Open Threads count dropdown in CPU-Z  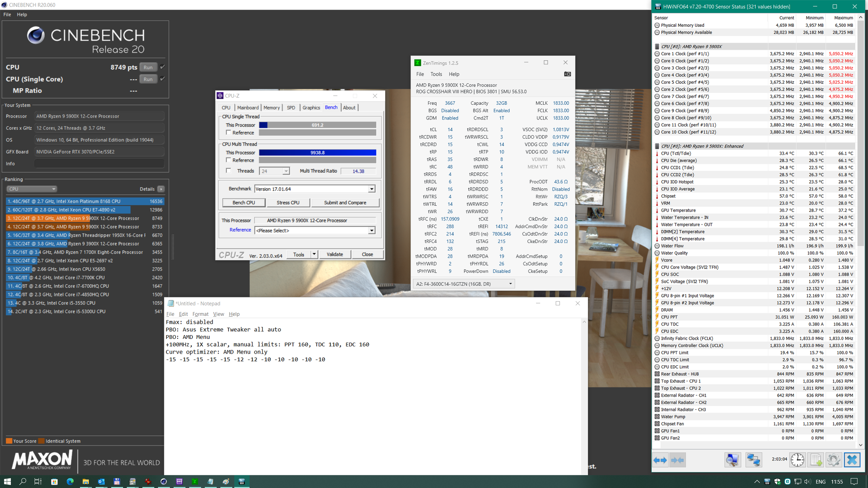pyautogui.click(x=285, y=171)
